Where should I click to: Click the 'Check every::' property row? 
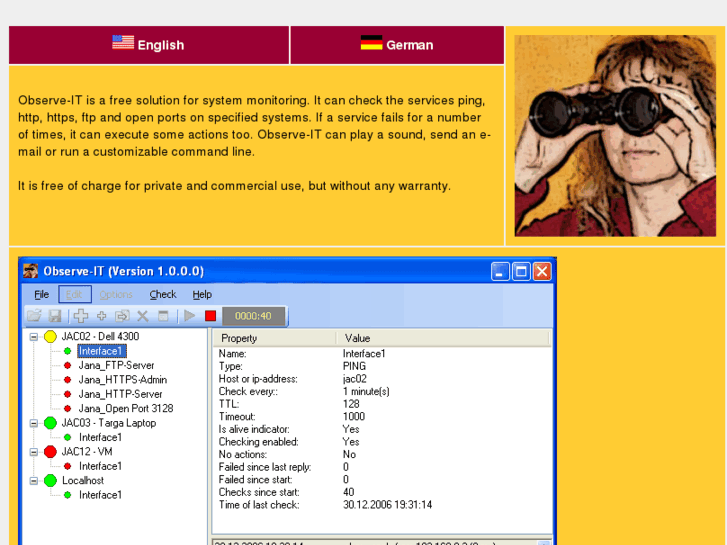coord(382,391)
